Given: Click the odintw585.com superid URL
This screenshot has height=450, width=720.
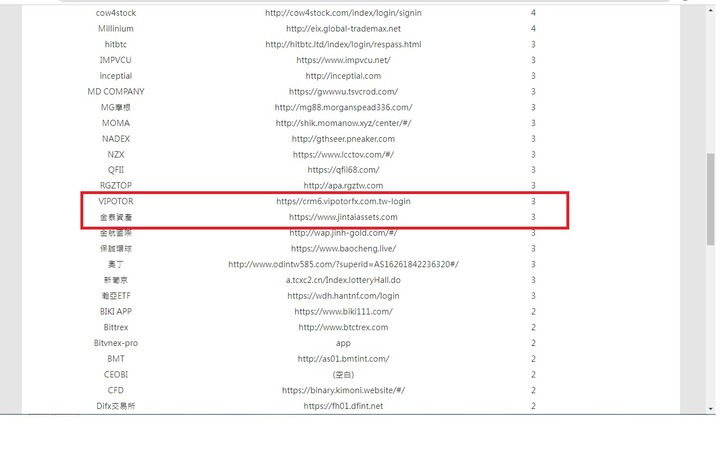Looking at the screenshot, I should [x=343, y=264].
